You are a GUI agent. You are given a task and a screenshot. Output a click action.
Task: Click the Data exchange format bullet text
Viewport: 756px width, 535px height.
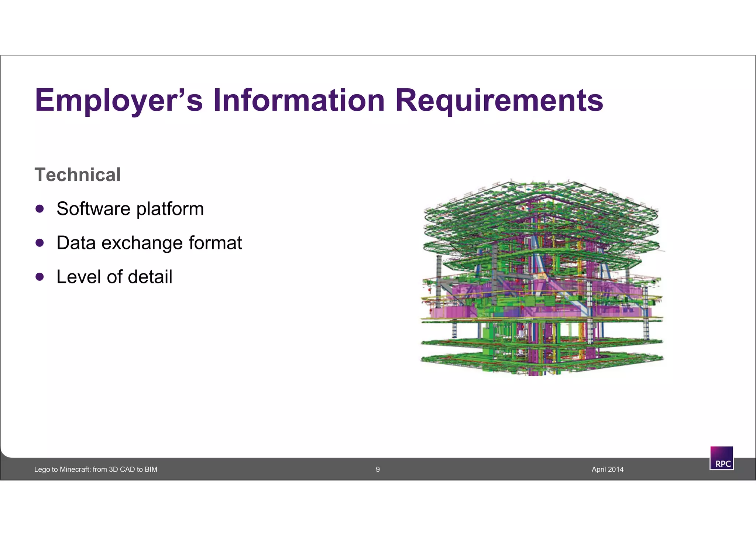(149, 243)
